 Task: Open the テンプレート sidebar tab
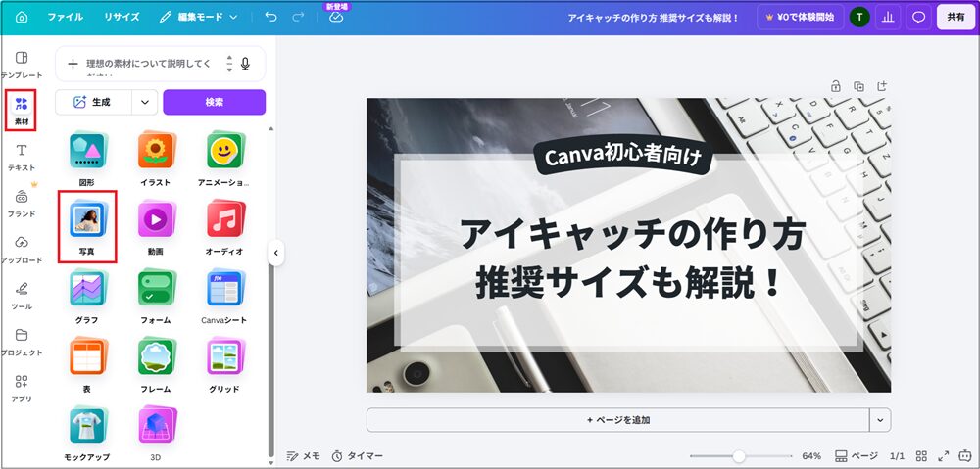point(22,65)
